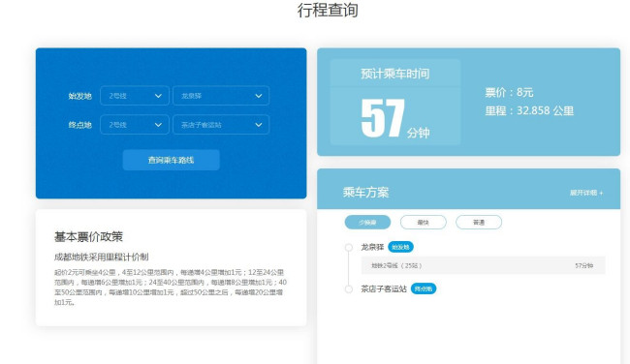Viewport: 630px width, 364px height.
Task: Click the 始发地 form label
Action: [79, 96]
